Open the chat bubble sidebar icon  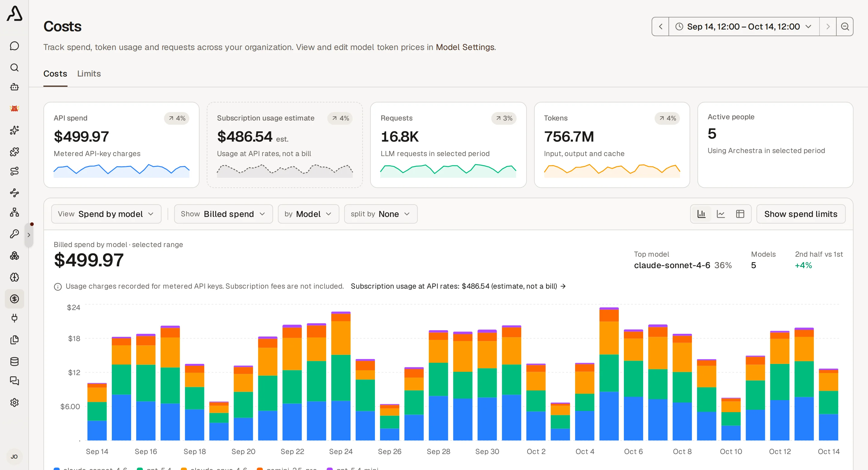pos(14,46)
